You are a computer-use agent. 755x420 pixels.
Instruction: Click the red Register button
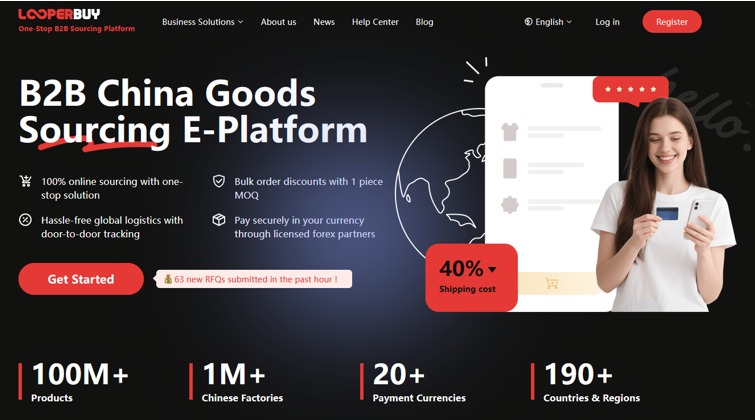pos(672,22)
